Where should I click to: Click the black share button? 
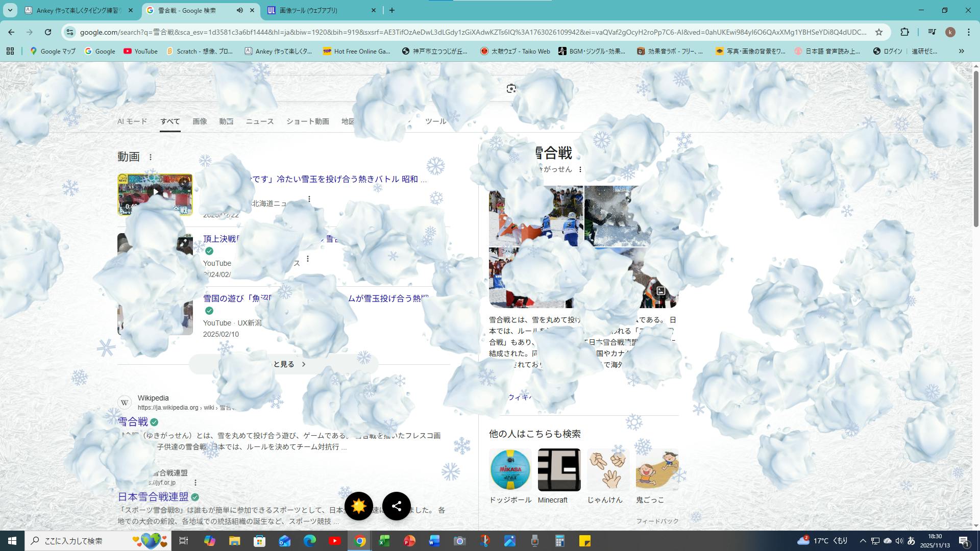tap(397, 506)
